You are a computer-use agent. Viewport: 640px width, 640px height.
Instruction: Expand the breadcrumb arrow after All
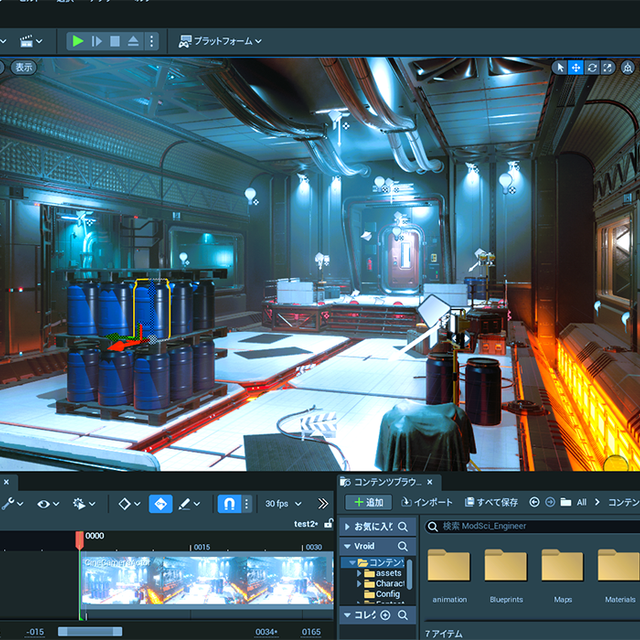597,502
